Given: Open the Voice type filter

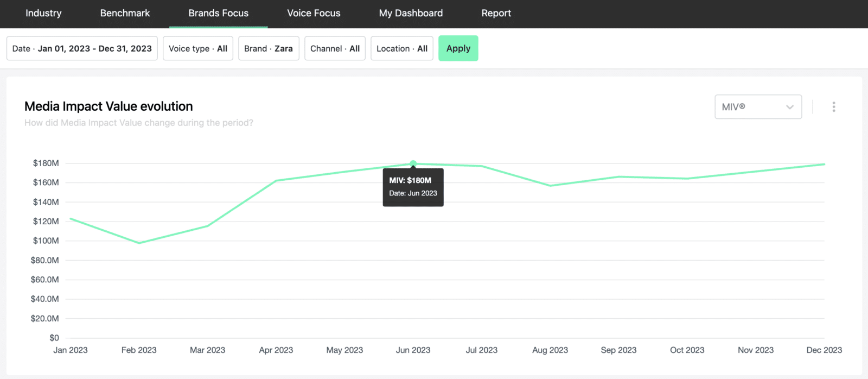Looking at the screenshot, I should pos(197,48).
